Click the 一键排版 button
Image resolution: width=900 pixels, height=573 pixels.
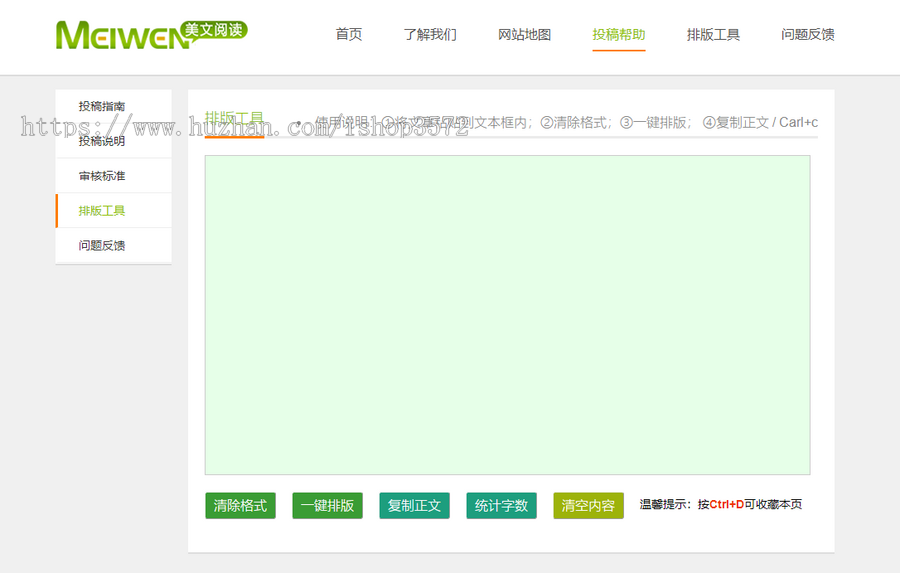point(328,506)
